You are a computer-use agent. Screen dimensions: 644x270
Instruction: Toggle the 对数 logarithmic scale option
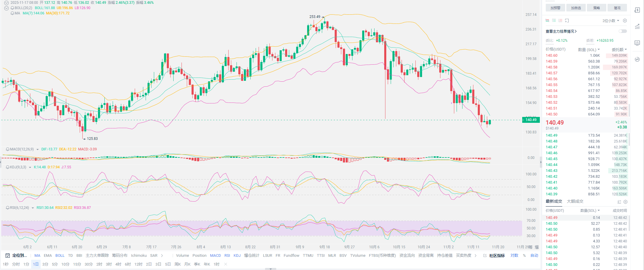coord(514,256)
